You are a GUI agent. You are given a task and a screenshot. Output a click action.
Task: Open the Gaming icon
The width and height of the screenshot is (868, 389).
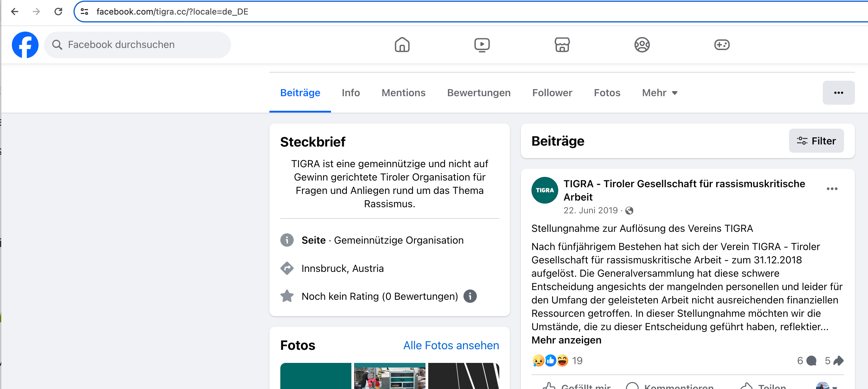pos(722,45)
